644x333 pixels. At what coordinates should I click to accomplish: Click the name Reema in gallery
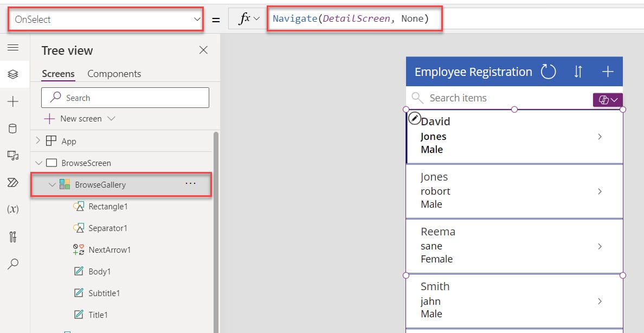pos(438,232)
